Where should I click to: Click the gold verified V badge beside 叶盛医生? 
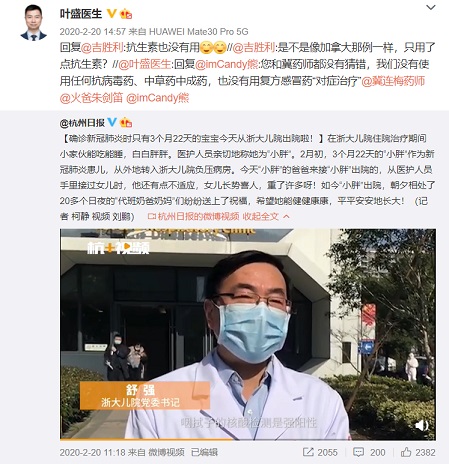click(x=111, y=14)
